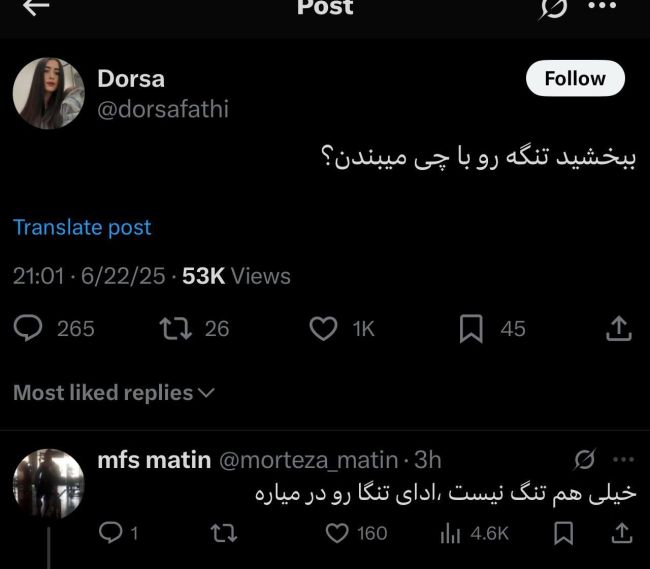Viewport: 650px width, 569px height.
Task: Share Dorsa's post
Action: coord(618,328)
